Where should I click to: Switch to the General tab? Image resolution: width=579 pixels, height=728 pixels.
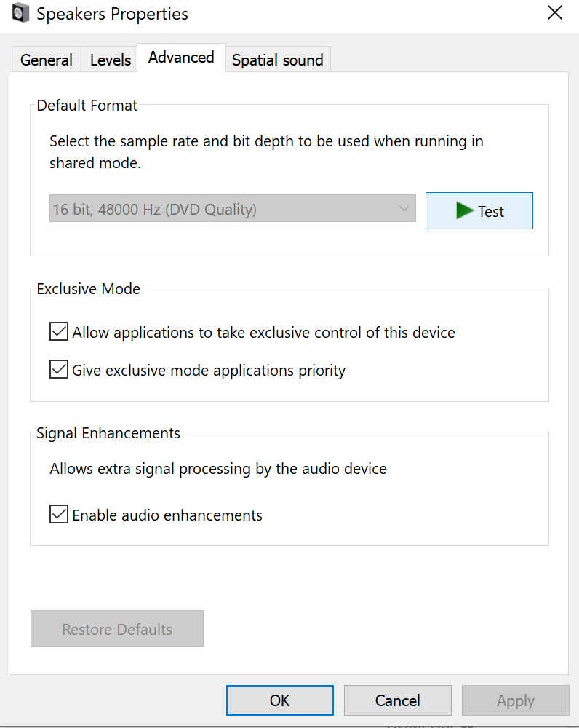click(x=47, y=60)
